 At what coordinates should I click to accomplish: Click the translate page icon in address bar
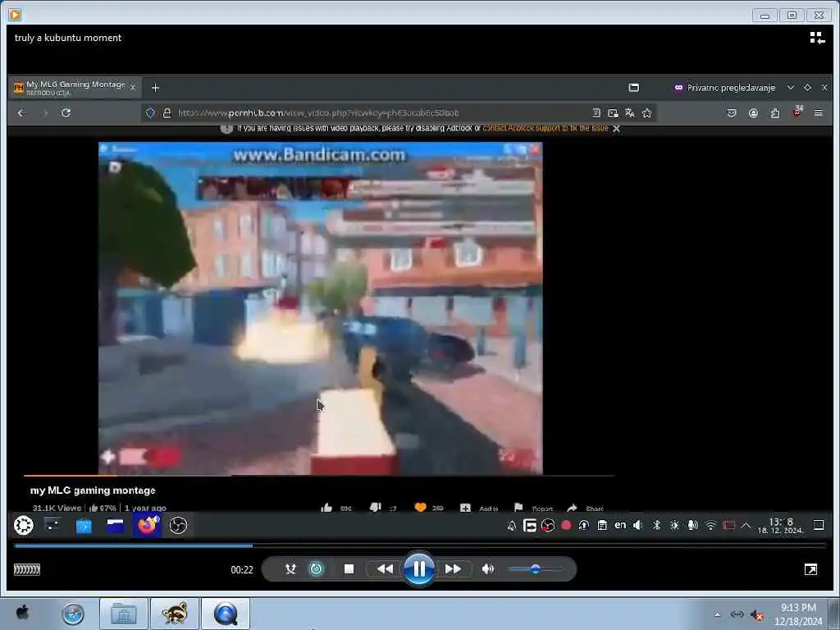click(630, 113)
